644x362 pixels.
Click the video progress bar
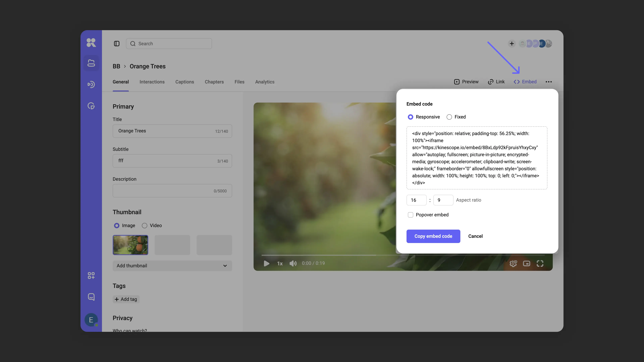click(x=403, y=255)
